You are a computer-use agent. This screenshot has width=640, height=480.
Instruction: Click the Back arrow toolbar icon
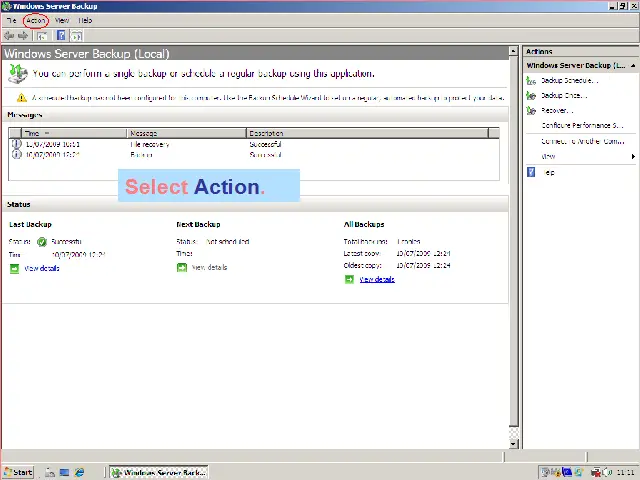(x=9, y=36)
